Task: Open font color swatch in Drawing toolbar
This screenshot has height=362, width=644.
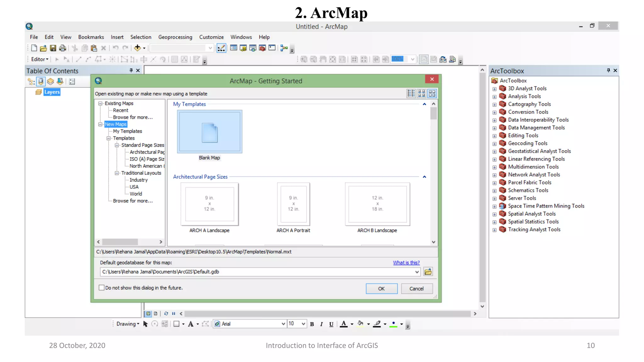Action: (x=344, y=324)
